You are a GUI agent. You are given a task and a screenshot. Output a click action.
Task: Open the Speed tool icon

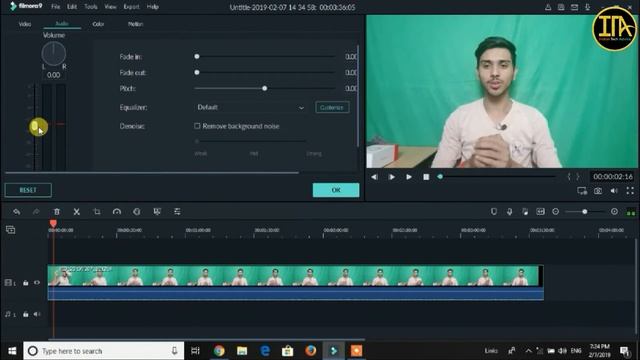point(117,211)
